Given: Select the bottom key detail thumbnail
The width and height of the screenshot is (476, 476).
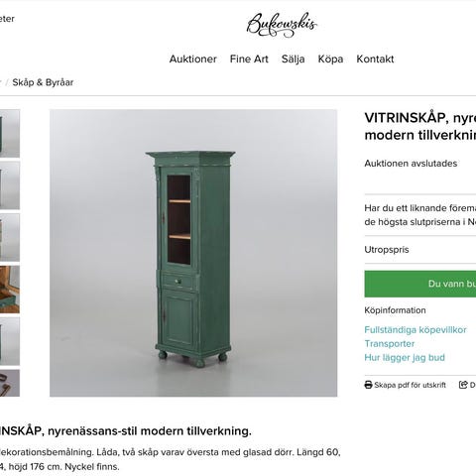Looking at the screenshot, I should [10, 383].
